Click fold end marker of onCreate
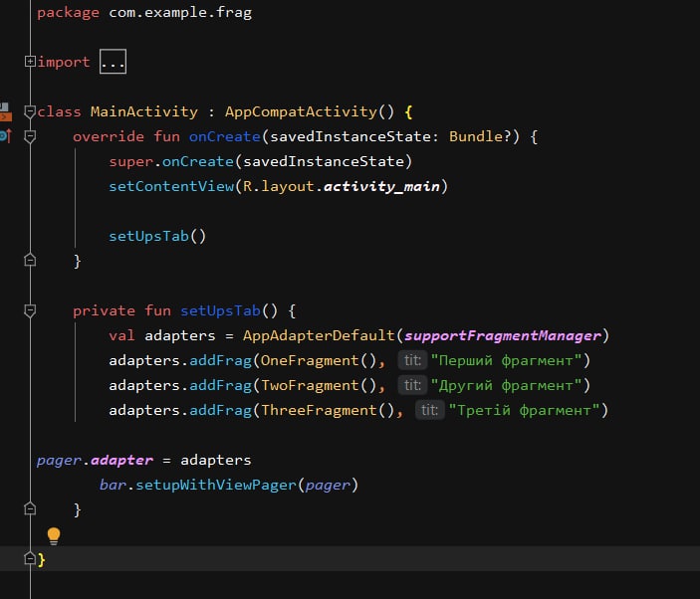This screenshot has width=700, height=599. (x=30, y=260)
